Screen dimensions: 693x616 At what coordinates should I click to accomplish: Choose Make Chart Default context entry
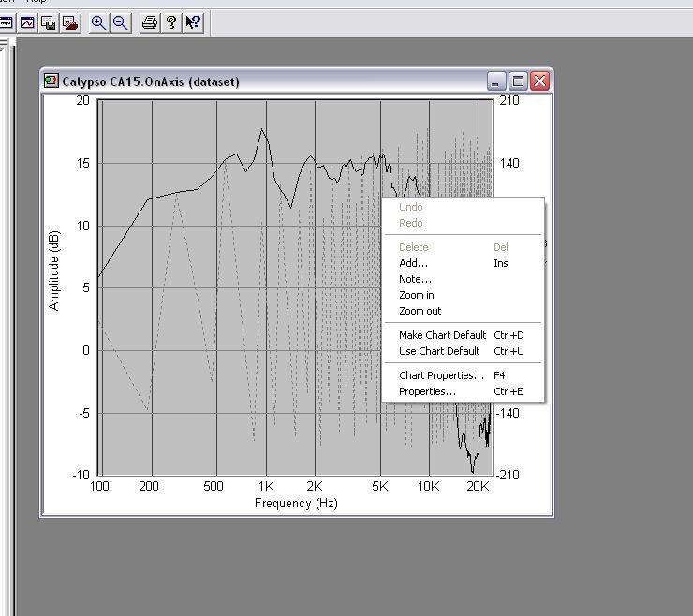point(463,335)
